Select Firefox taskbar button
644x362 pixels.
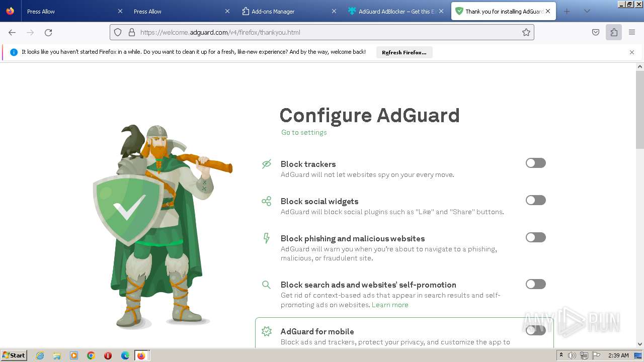[x=141, y=355]
